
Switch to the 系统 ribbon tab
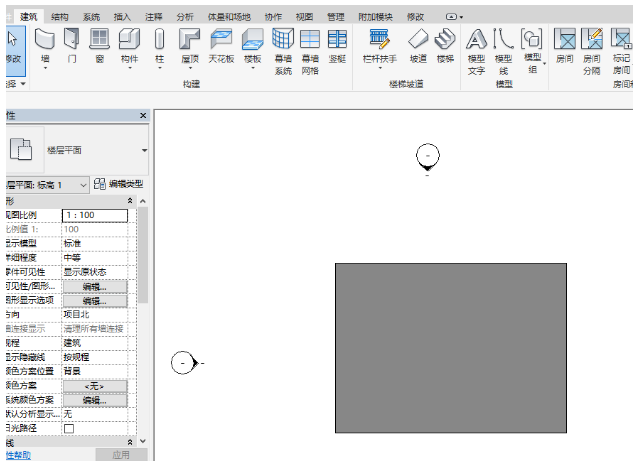[x=91, y=17]
